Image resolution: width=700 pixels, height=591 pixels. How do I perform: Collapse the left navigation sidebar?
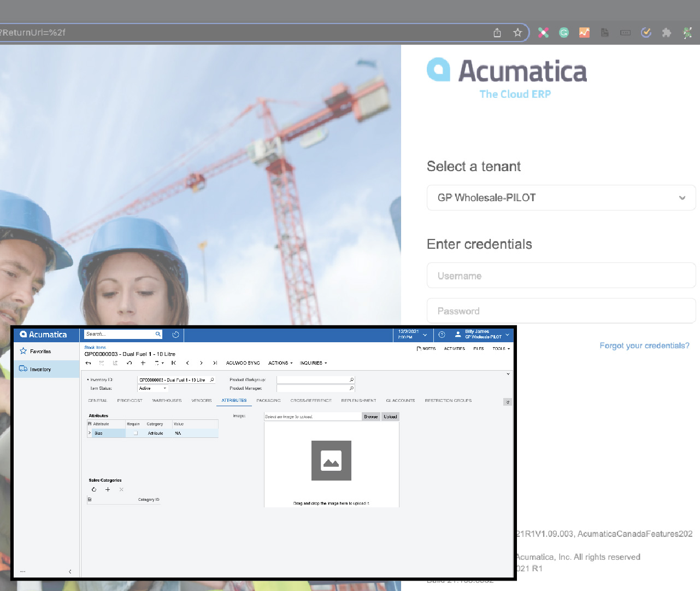point(70,571)
